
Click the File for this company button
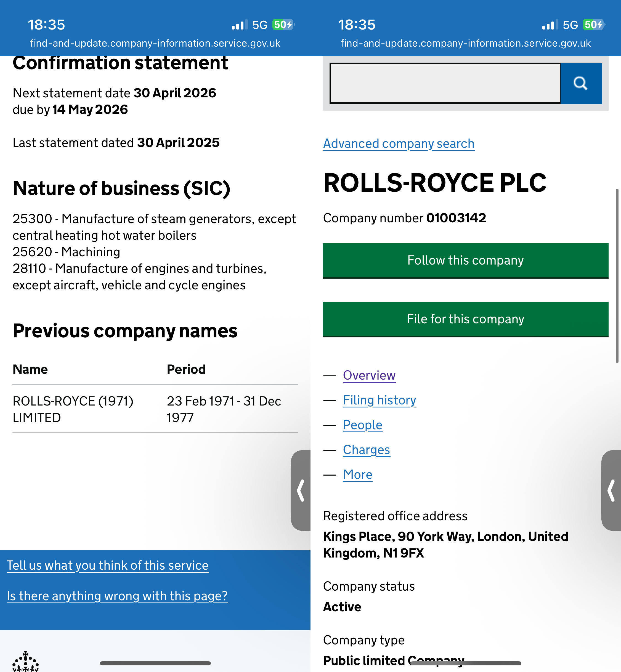coord(465,319)
